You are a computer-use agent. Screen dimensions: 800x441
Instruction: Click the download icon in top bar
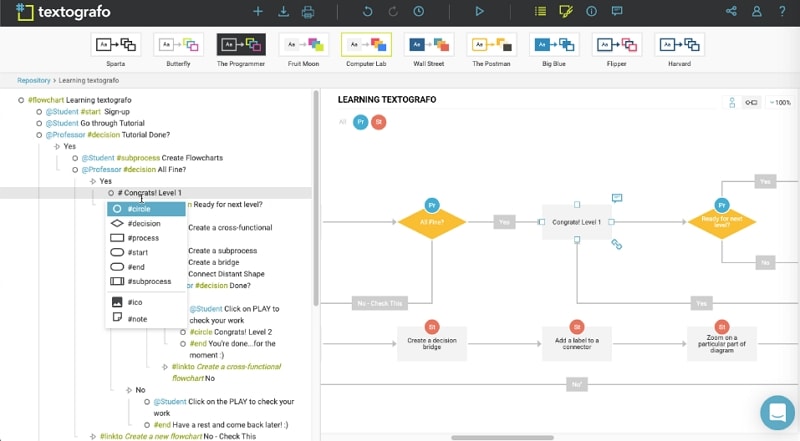tap(283, 11)
